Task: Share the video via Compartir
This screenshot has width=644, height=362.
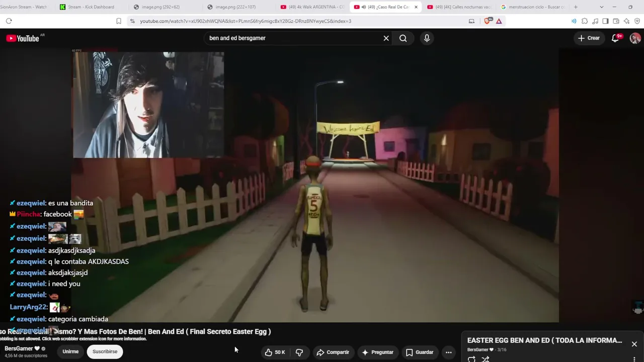Action: click(x=333, y=352)
